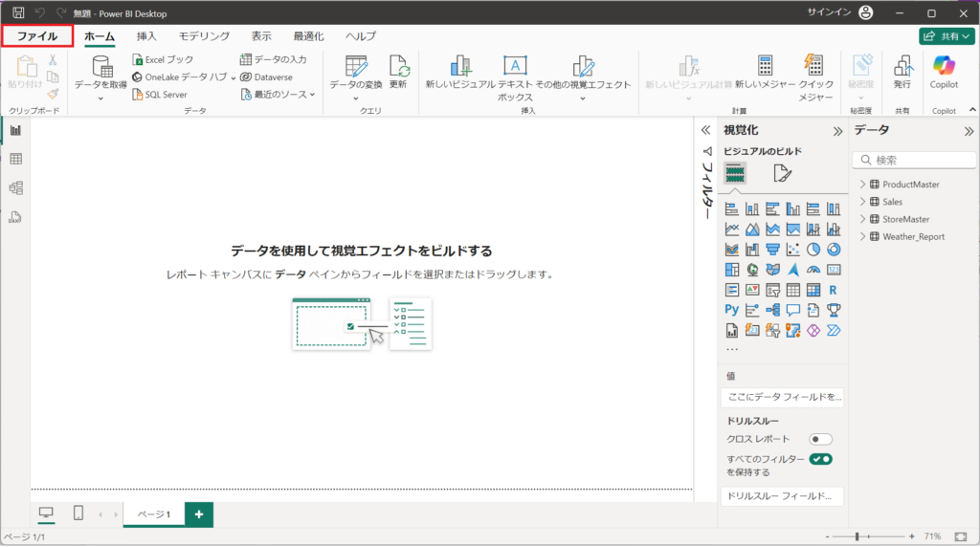Toggle the クロス レポート switch

pyautogui.click(x=820, y=440)
